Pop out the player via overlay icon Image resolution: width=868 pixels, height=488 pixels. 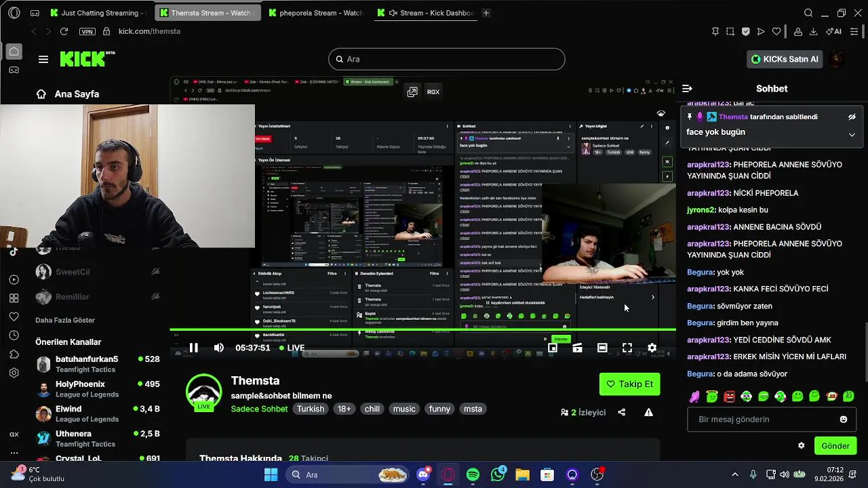pyautogui.click(x=412, y=91)
